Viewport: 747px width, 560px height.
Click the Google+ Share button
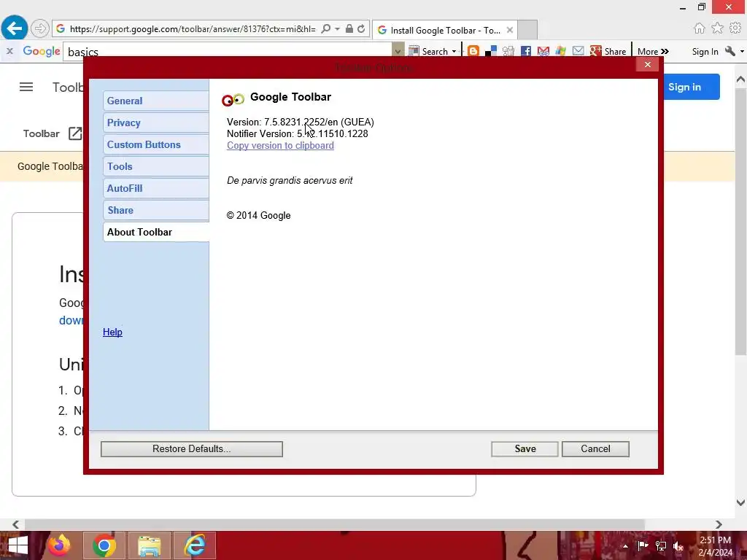[x=608, y=52]
